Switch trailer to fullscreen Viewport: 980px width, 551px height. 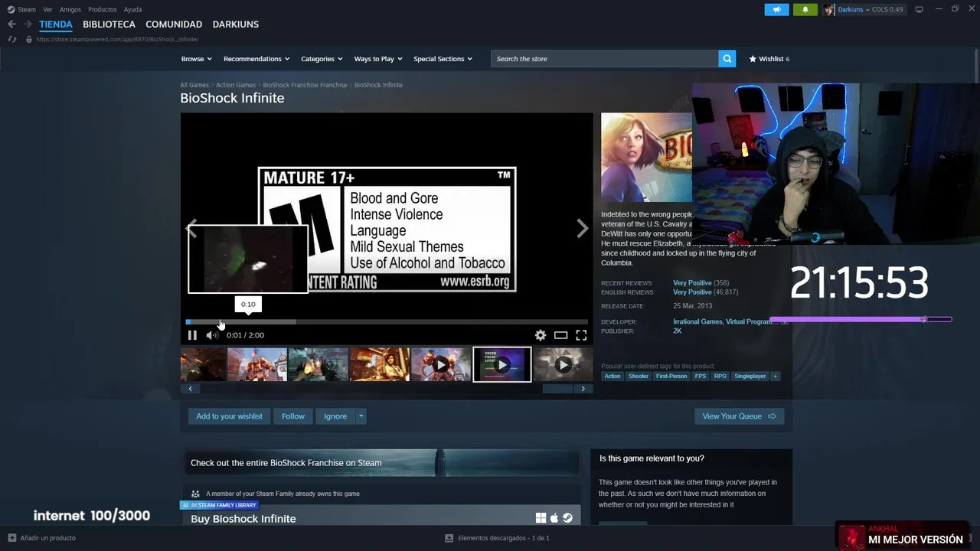click(x=581, y=335)
